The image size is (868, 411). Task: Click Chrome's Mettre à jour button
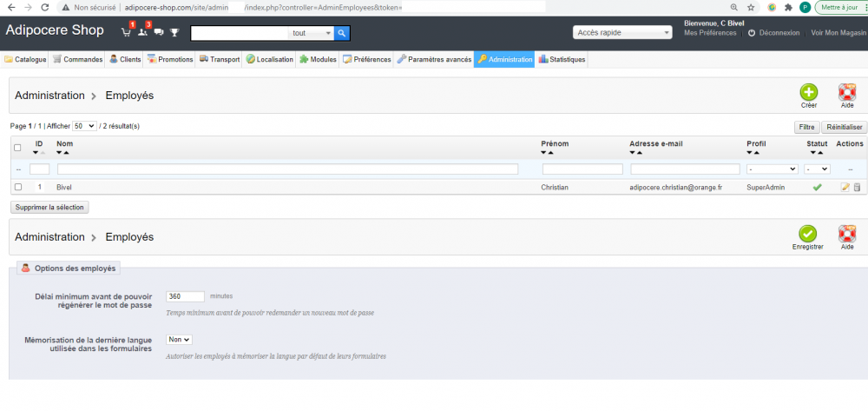tap(839, 8)
